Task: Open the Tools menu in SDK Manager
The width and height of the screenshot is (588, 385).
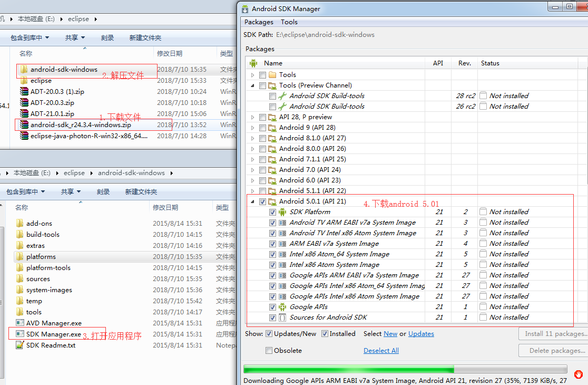Action: [x=289, y=22]
